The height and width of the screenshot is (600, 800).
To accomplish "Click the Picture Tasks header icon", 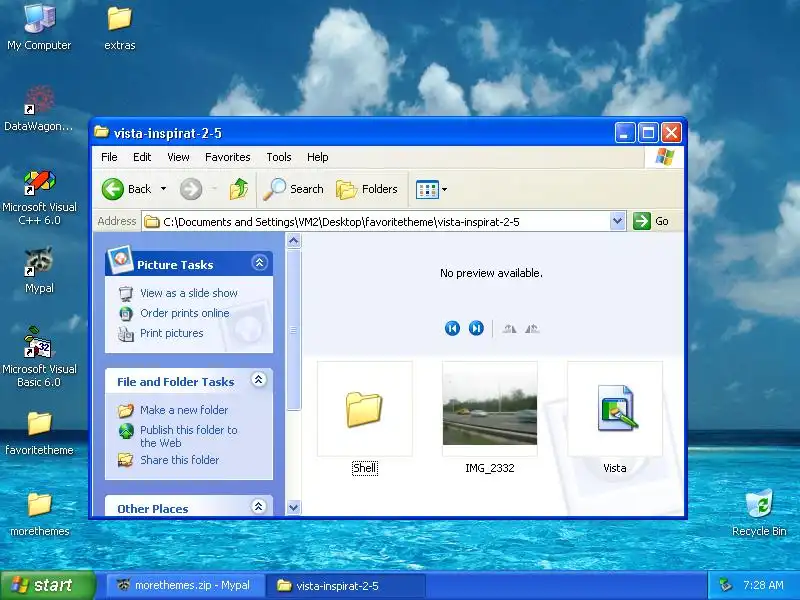I will (120, 259).
